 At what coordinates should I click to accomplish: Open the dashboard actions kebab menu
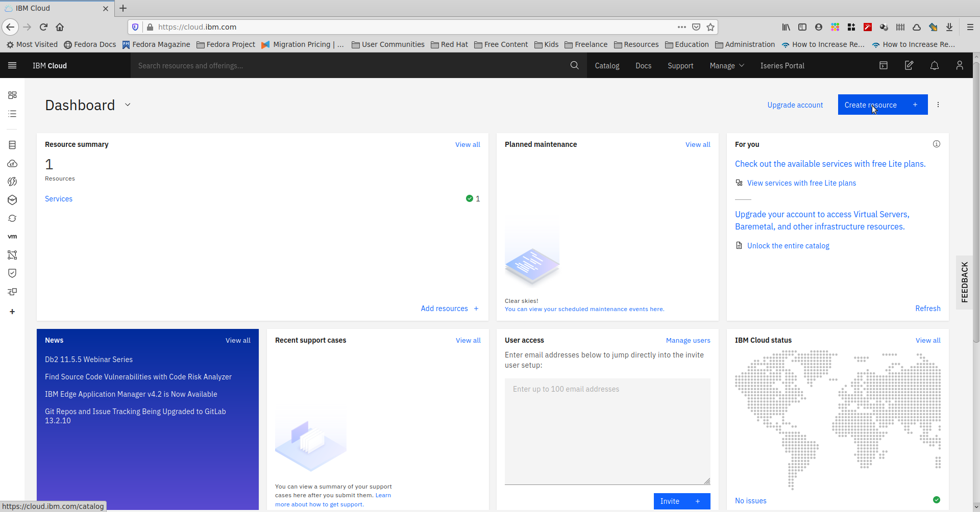(938, 105)
